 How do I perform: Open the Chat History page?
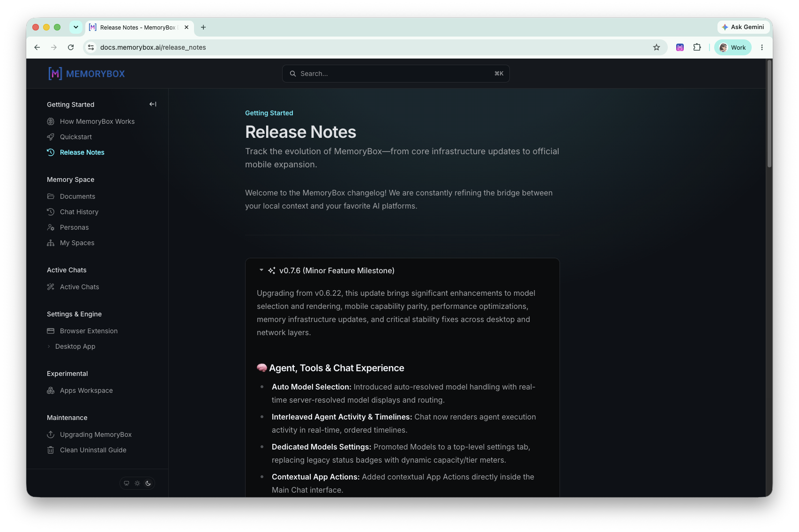(79, 212)
